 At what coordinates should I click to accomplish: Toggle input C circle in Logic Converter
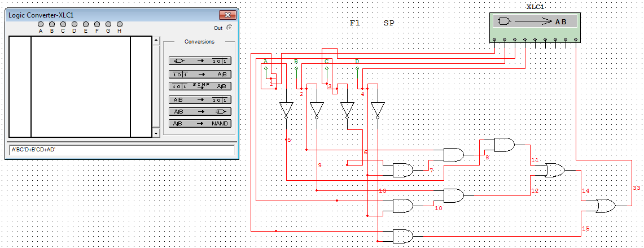tap(63, 25)
